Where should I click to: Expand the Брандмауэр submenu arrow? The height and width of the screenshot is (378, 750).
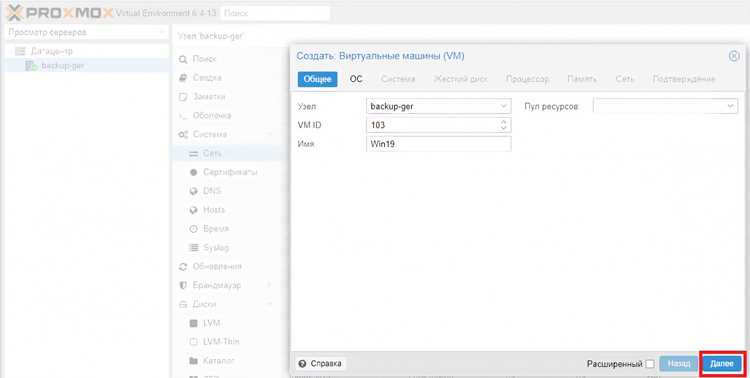(269, 286)
